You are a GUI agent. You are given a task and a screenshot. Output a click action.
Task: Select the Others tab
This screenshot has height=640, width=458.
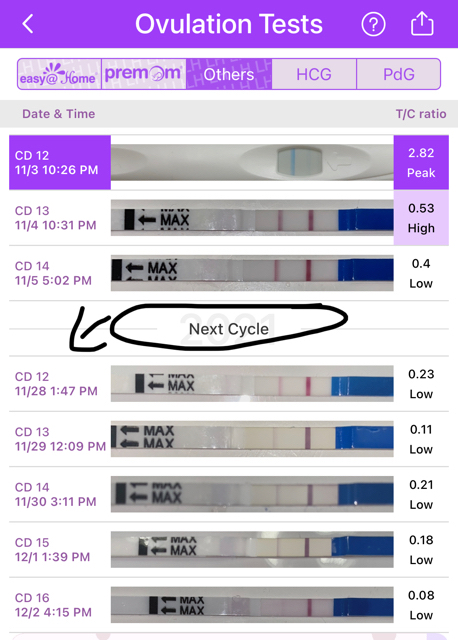click(229, 74)
